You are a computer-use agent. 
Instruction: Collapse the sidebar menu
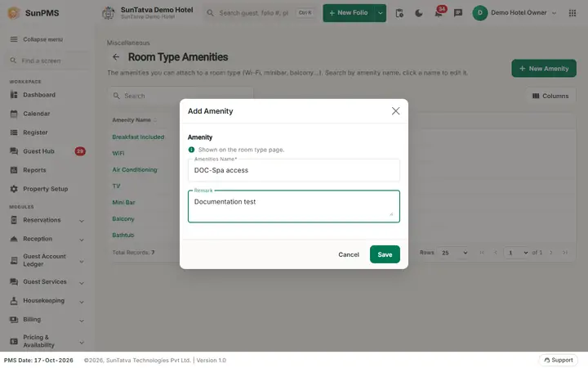(37, 39)
